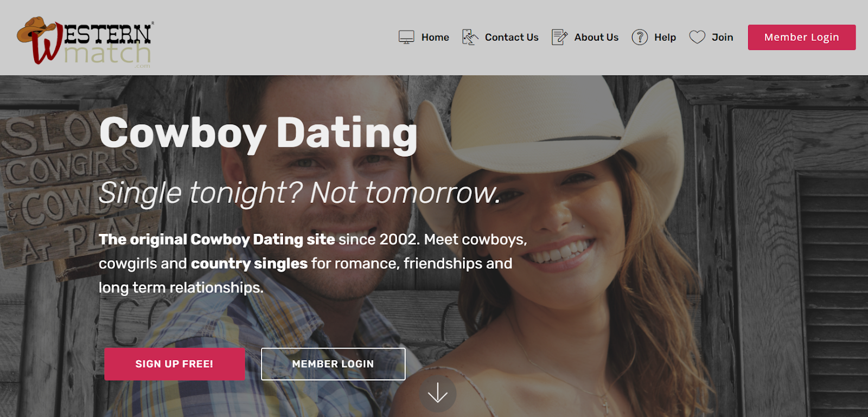Viewport: 868px width, 417px height.
Task: Click the Cowboy Dating heading
Action: pos(259,133)
